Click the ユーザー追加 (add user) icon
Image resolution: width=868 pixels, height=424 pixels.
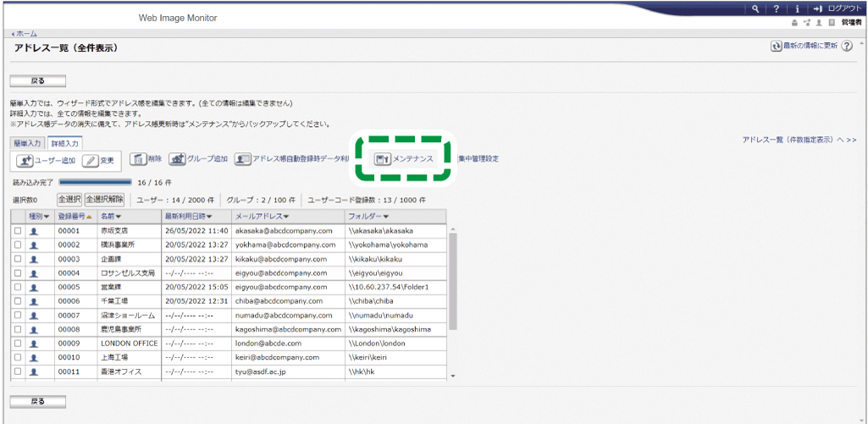[x=25, y=160]
